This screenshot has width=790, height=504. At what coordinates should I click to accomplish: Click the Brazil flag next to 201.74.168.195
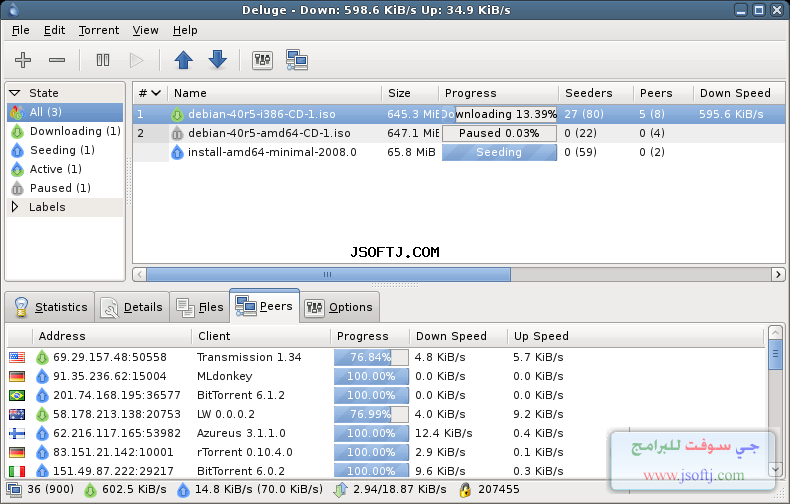click(x=17, y=395)
